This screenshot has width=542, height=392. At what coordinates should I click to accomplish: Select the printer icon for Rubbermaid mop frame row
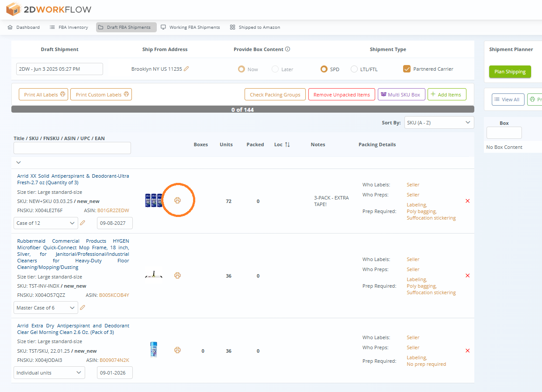177,275
